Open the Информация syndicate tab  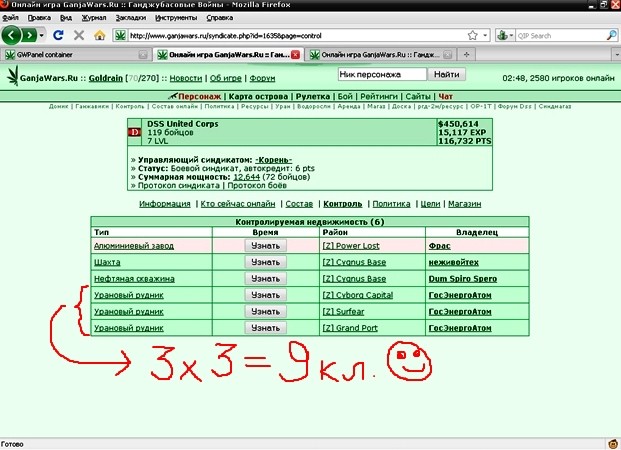tap(165, 204)
